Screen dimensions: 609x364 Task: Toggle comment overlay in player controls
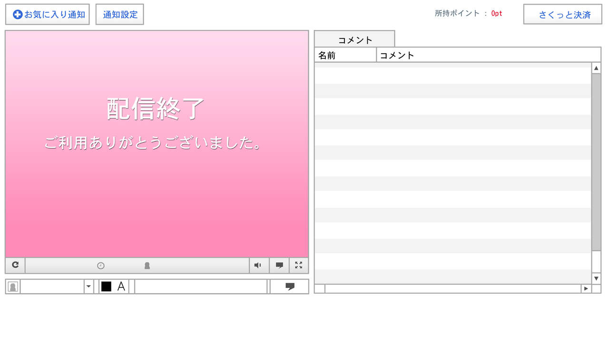[279, 265]
